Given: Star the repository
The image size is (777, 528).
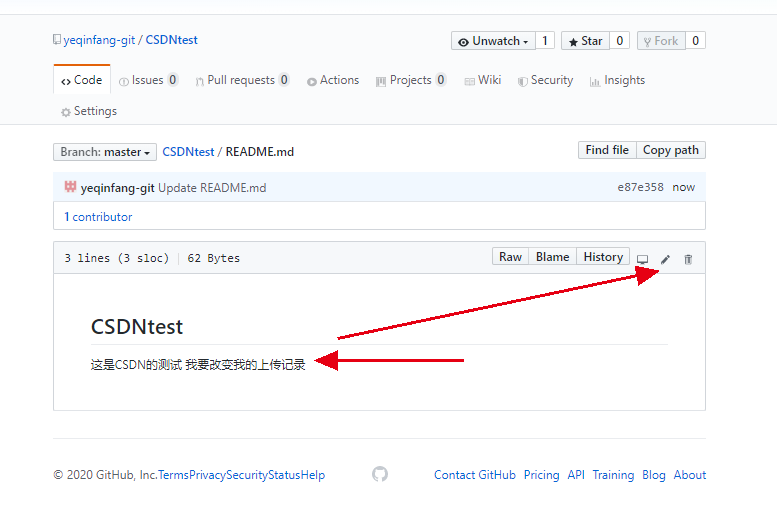Looking at the screenshot, I should (585, 41).
